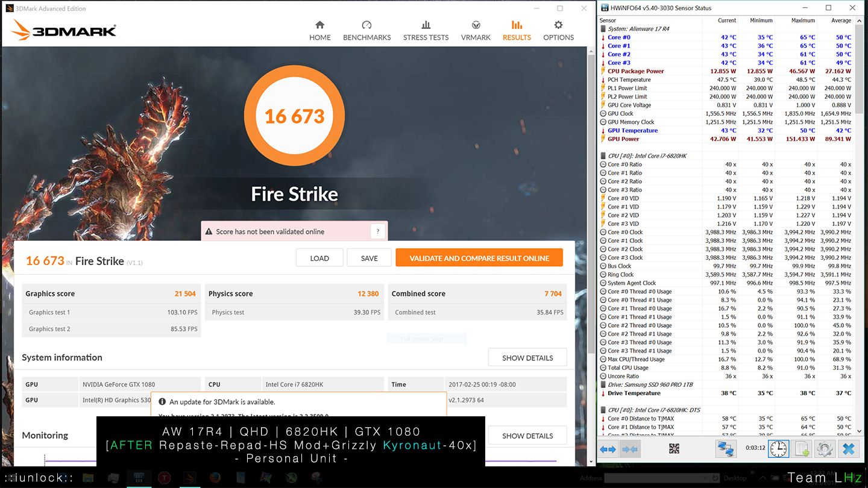The width and height of the screenshot is (868, 488).
Task: Close sensors with the blue X button
Action: [848, 449]
